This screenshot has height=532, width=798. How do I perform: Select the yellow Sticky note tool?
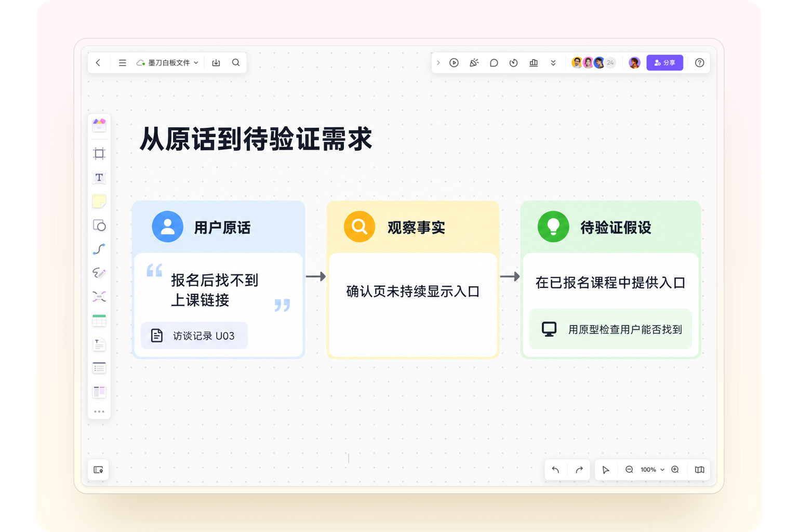click(99, 201)
